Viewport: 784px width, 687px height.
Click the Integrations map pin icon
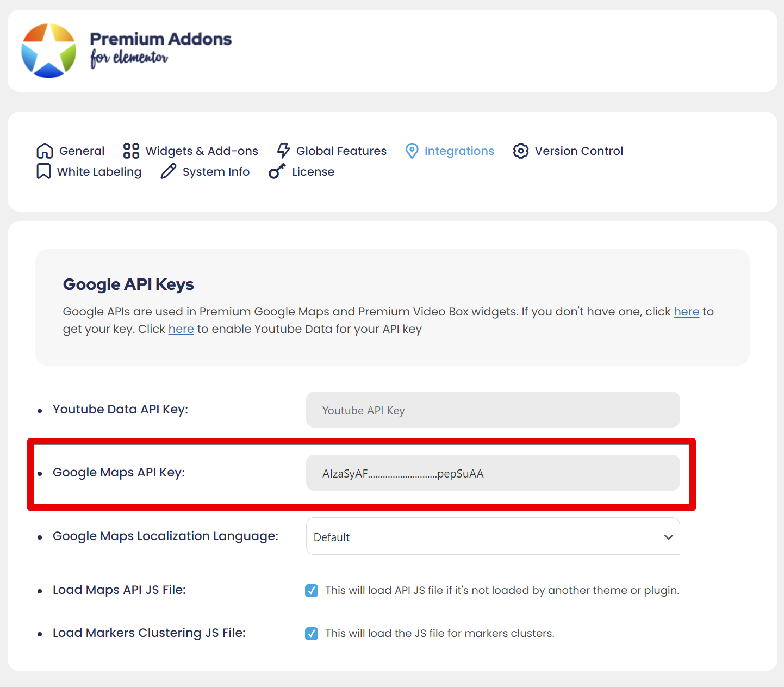[x=412, y=151]
